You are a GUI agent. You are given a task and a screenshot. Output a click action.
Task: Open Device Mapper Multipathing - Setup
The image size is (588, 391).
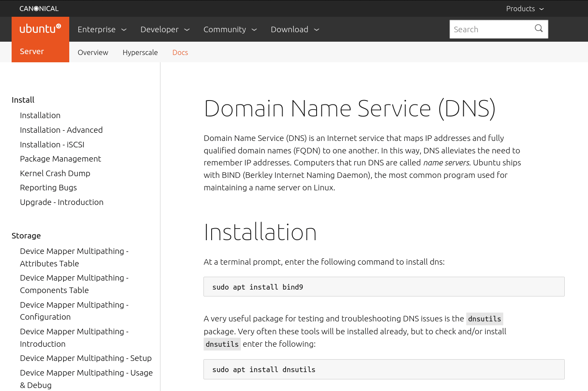(86, 358)
